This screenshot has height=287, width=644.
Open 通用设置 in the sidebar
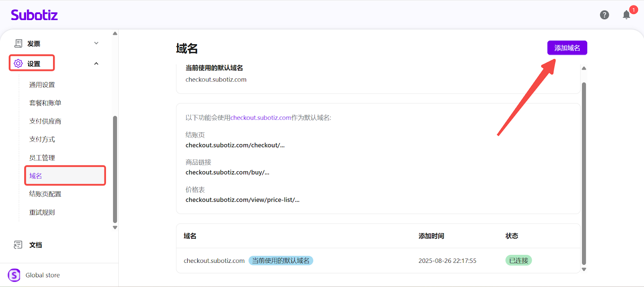point(42,85)
